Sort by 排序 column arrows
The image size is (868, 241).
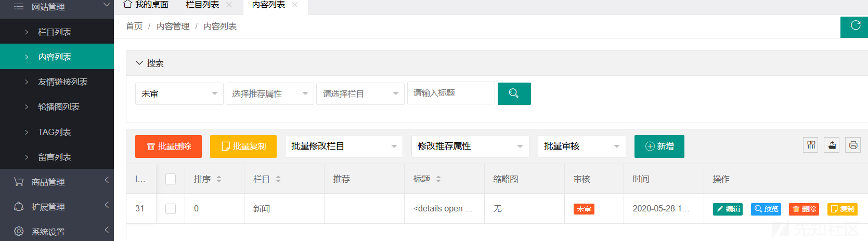219,179
